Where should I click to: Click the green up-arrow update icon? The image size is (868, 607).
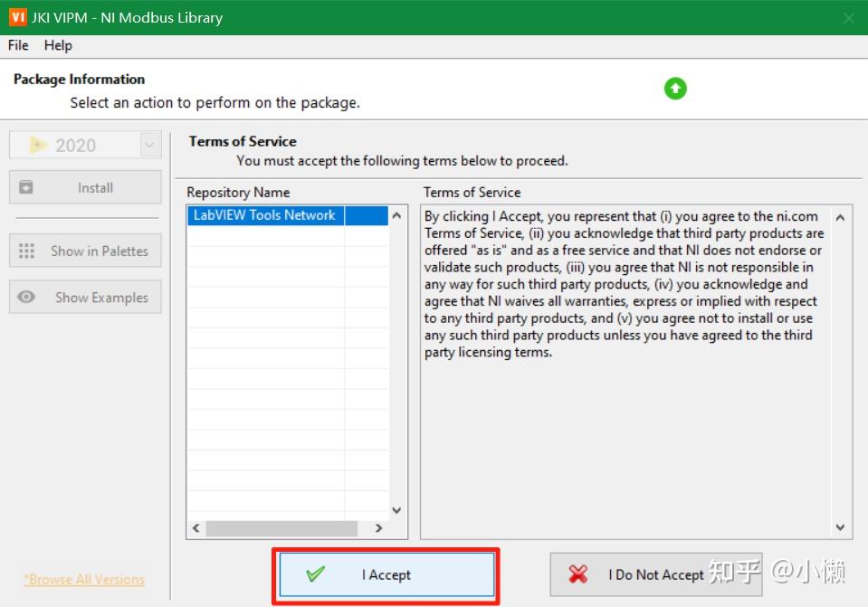(x=675, y=89)
